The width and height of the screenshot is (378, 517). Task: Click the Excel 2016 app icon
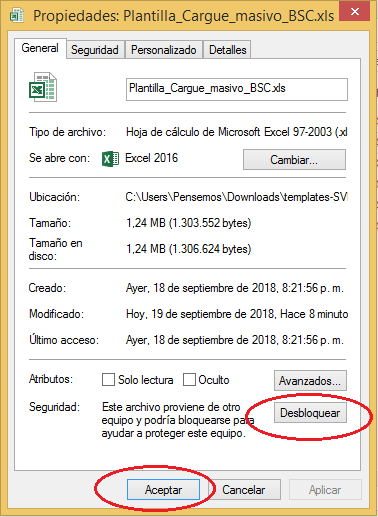click(x=110, y=159)
